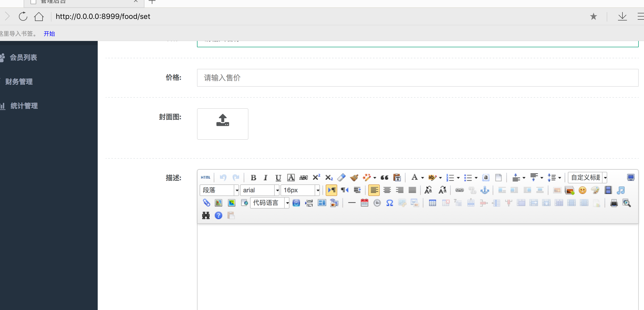Click the print icon
Screen dimensions: 644x310
614,203
